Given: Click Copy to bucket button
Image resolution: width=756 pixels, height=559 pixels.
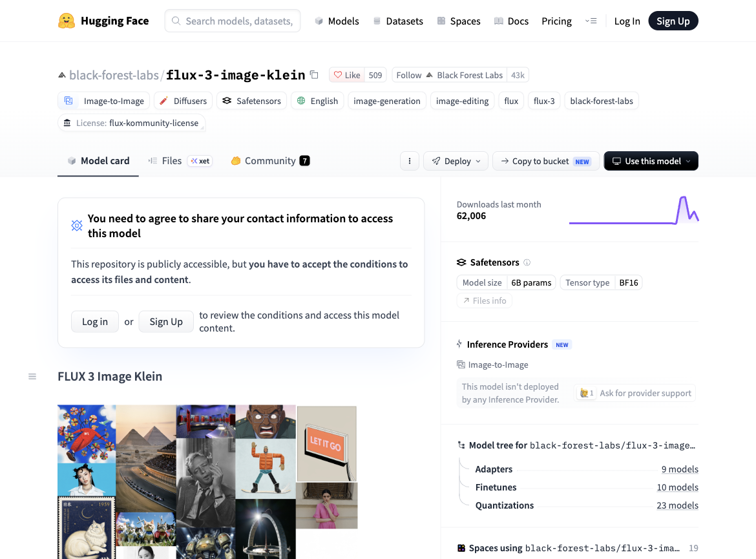Looking at the screenshot, I should 546,161.
